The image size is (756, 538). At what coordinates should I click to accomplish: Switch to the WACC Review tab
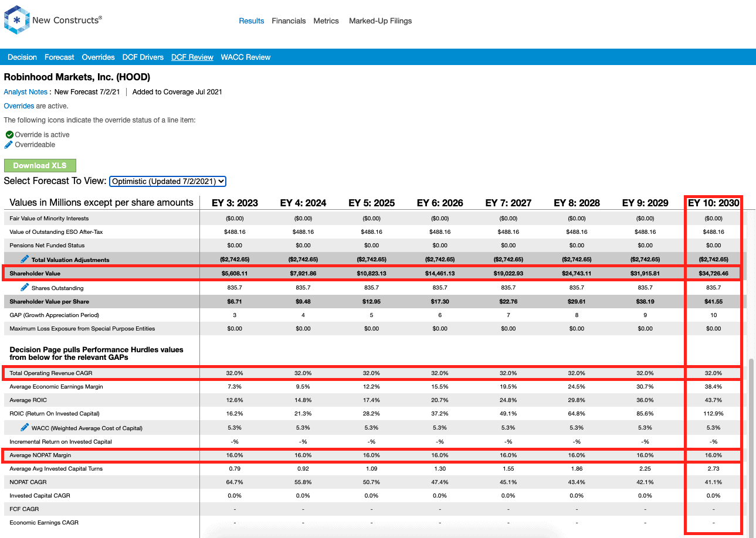[x=246, y=57]
